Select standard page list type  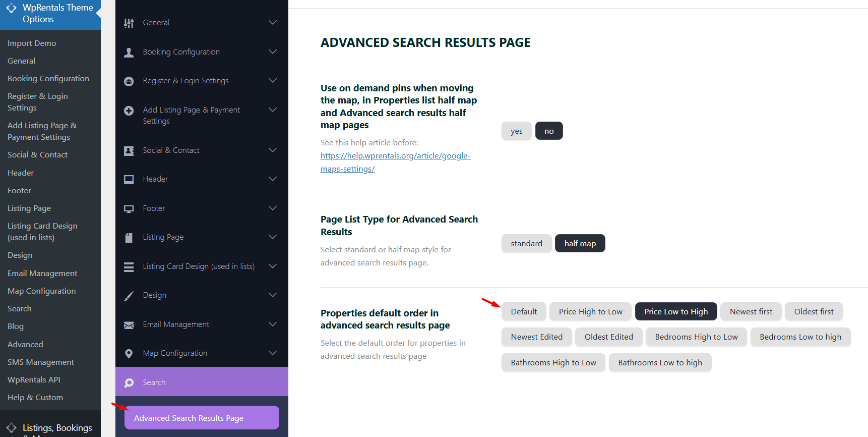pos(526,244)
